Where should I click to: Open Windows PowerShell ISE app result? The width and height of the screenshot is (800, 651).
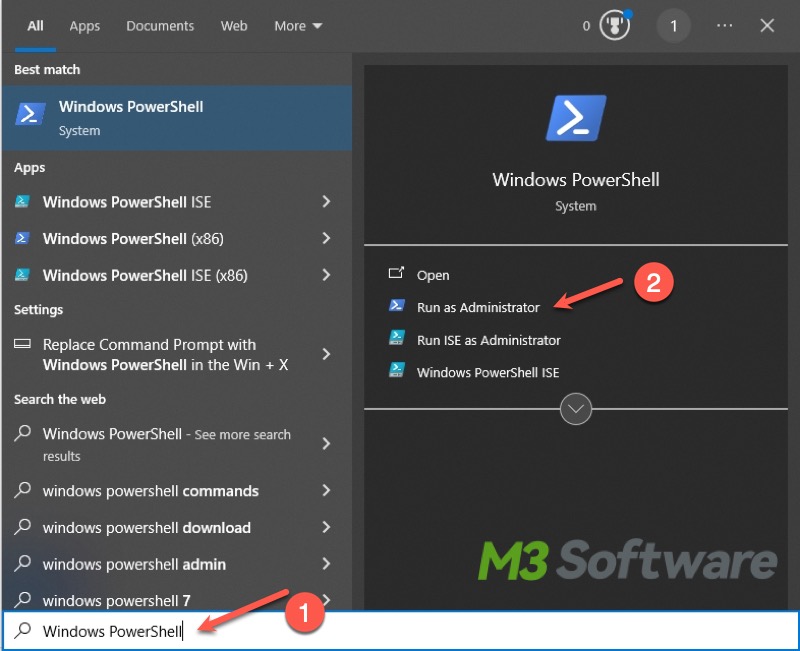(x=177, y=202)
